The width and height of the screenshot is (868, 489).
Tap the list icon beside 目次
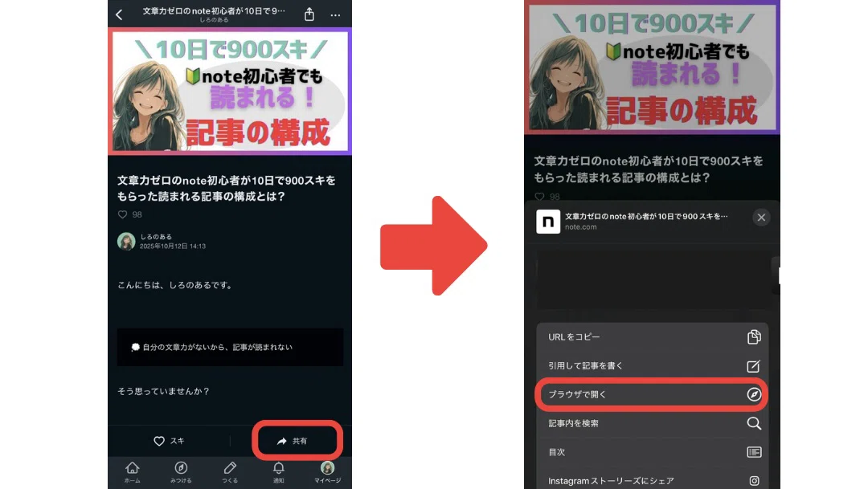coord(754,452)
